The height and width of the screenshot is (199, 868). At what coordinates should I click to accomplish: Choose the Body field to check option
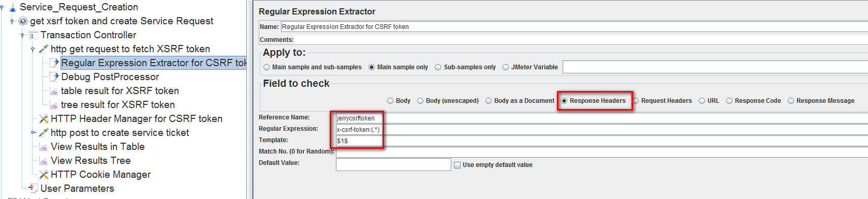coord(390,101)
